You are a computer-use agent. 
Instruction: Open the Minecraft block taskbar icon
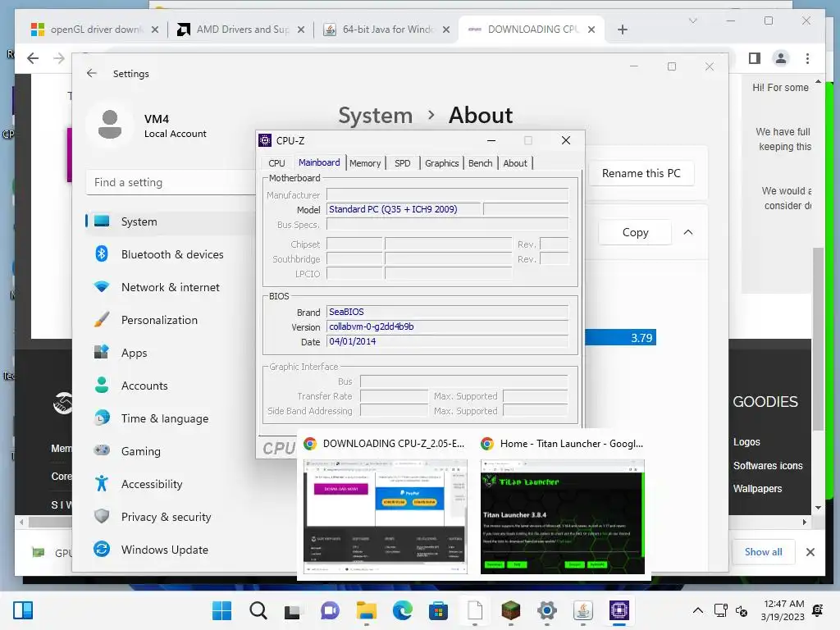511,610
